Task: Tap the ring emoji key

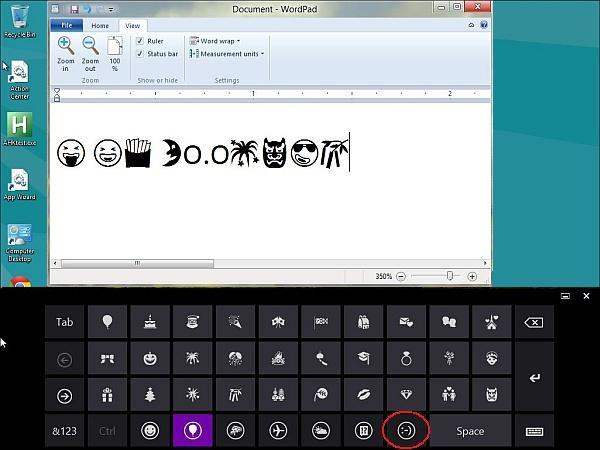Action: [x=406, y=359]
